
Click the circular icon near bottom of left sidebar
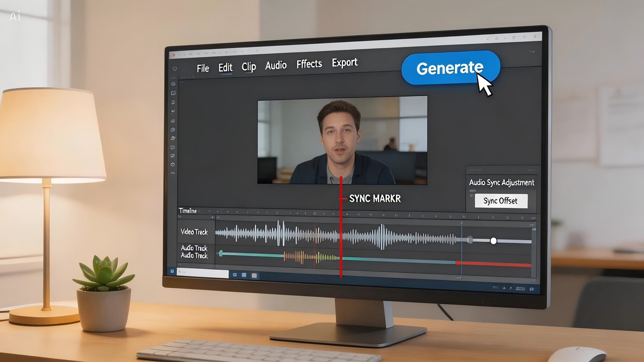click(173, 164)
